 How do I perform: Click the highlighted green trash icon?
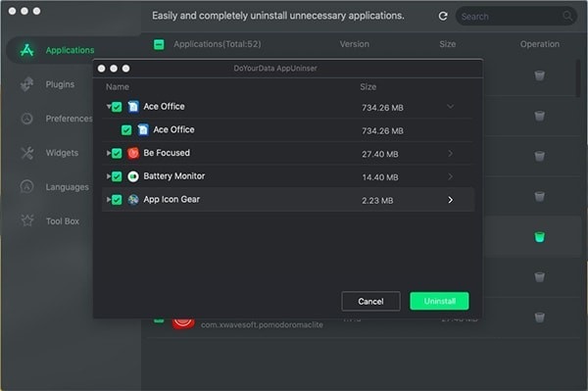539,237
